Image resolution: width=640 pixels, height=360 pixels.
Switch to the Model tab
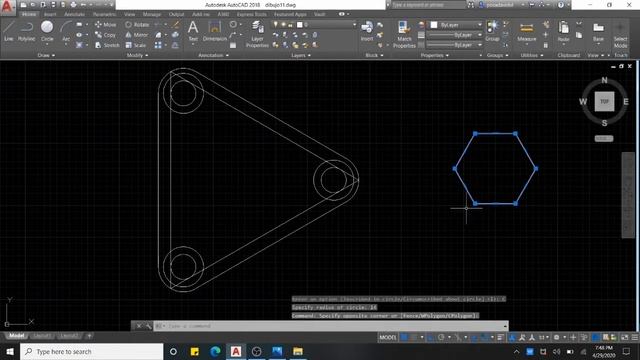click(17, 336)
